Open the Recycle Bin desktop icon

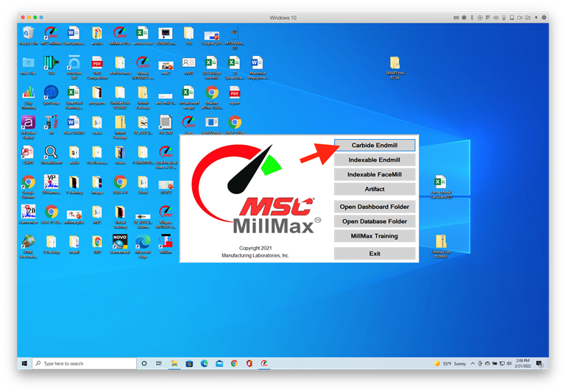coord(28,35)
